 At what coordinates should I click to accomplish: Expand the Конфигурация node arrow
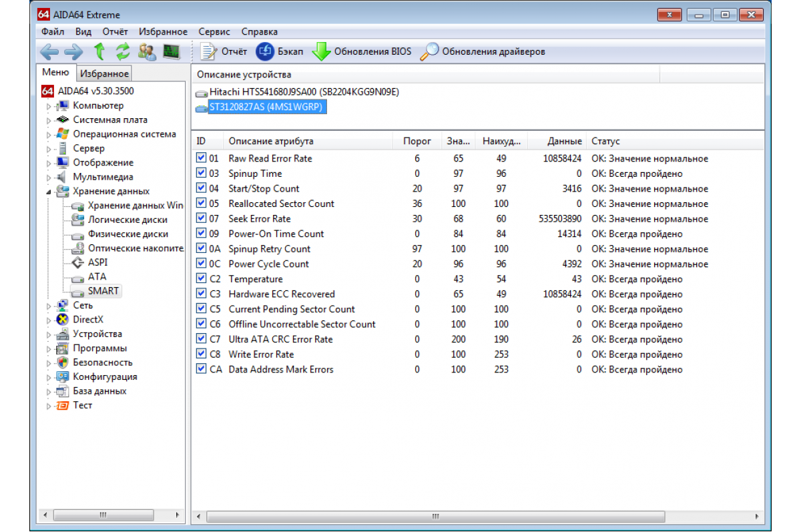click(48, 377)
